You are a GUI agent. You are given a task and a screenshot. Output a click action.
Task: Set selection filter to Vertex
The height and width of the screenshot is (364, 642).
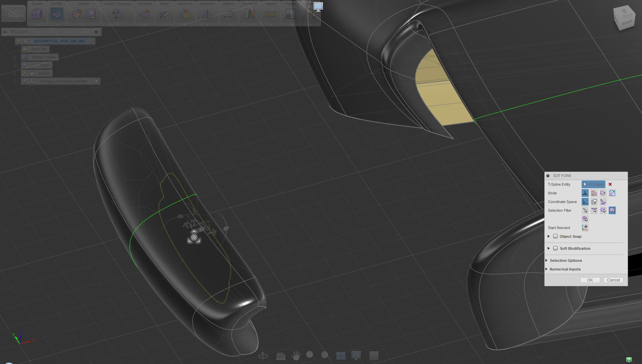tap(585, 210)
